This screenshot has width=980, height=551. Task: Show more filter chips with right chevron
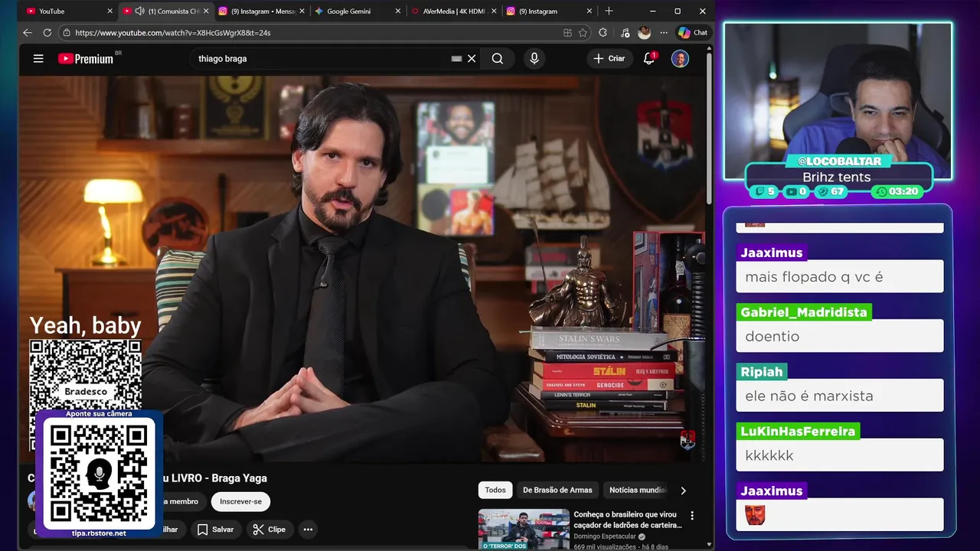pyautogui.click(x=683, y=491)
